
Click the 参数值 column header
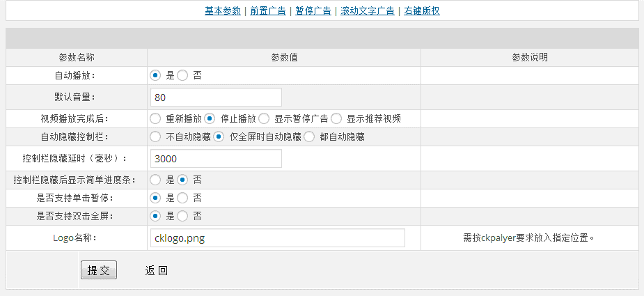pyautogui.click(x=284, y=58)
